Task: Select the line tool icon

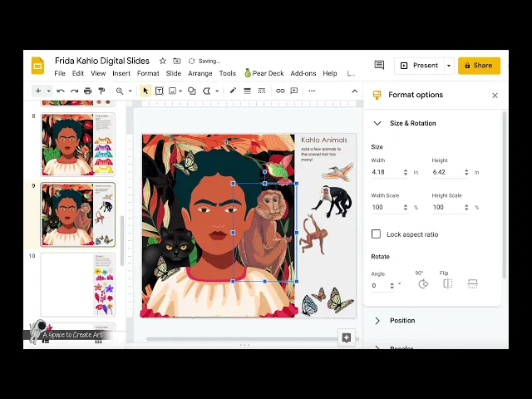Action: pos(206,91)
